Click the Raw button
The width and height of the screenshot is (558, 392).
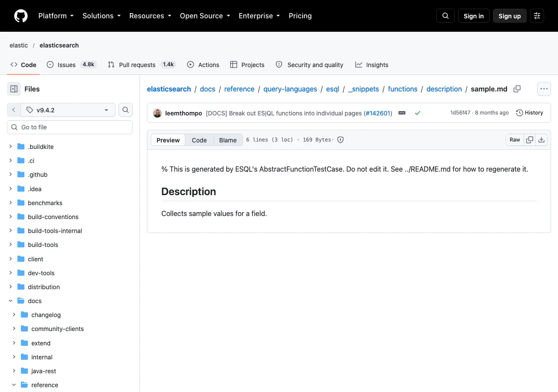[x=515, y=140]
